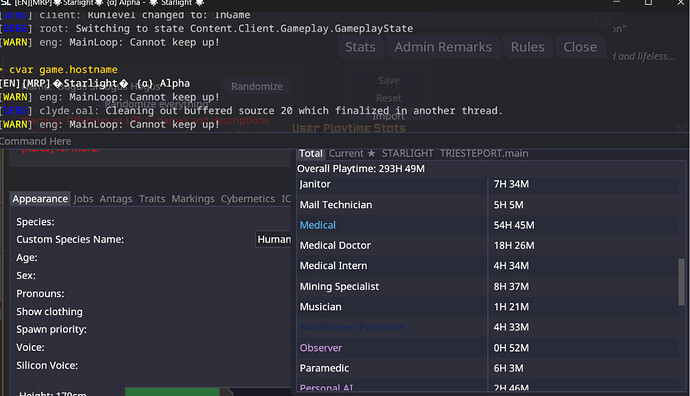Click the 18H 26M playtime value
Image resolution: width=690 pixels, height=396 pixels.
(x=514, y=246)
